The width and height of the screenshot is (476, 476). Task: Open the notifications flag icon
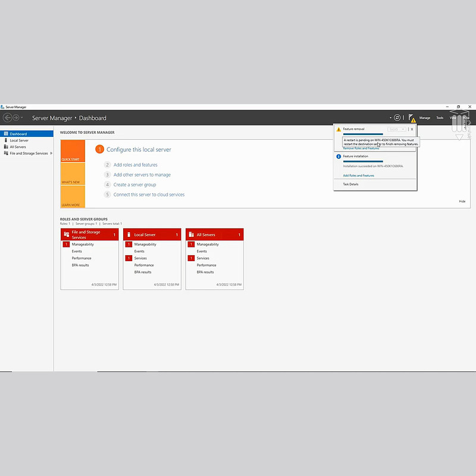[412, 118]
